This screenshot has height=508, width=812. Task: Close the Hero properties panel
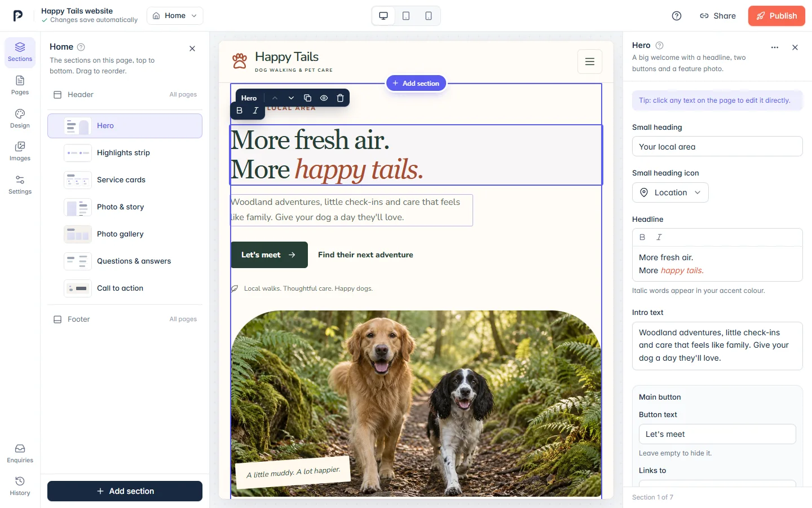[x=795, y=47]
